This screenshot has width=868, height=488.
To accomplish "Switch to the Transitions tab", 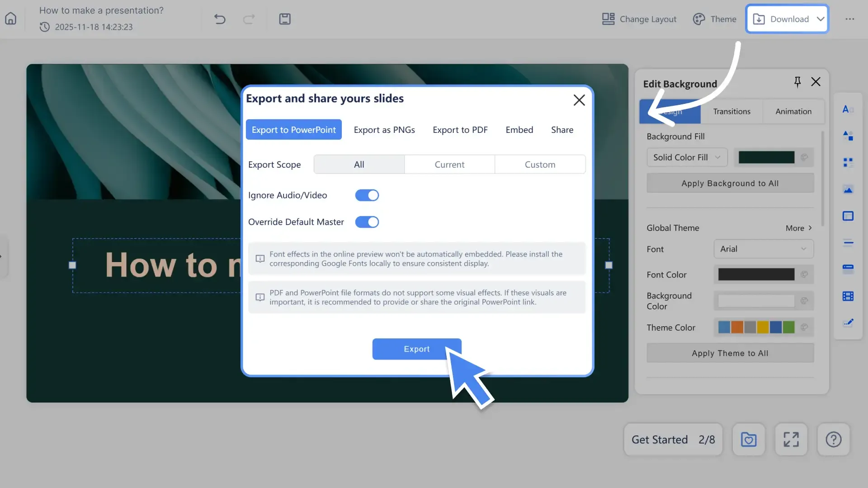I will [x=731, y=111].
